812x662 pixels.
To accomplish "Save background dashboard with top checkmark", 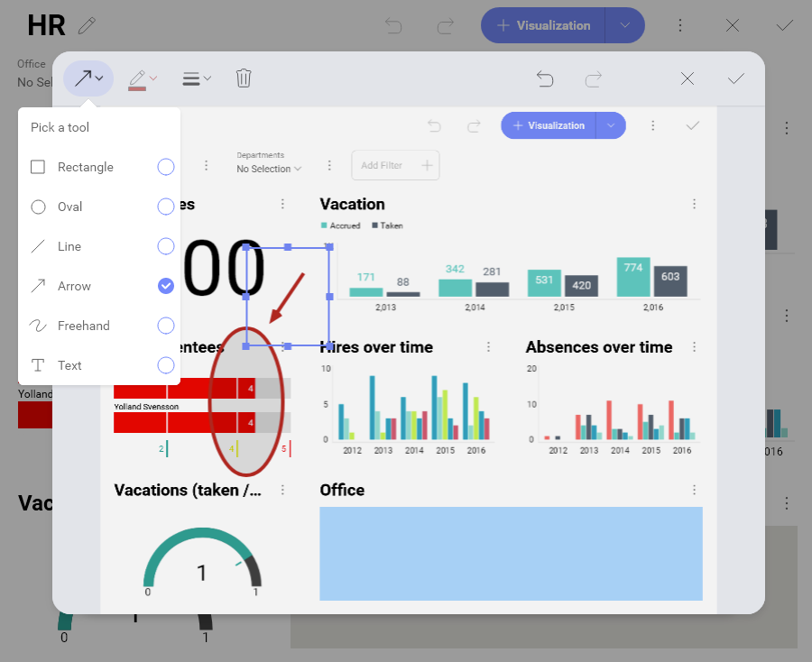I will [x=784, y=25].
